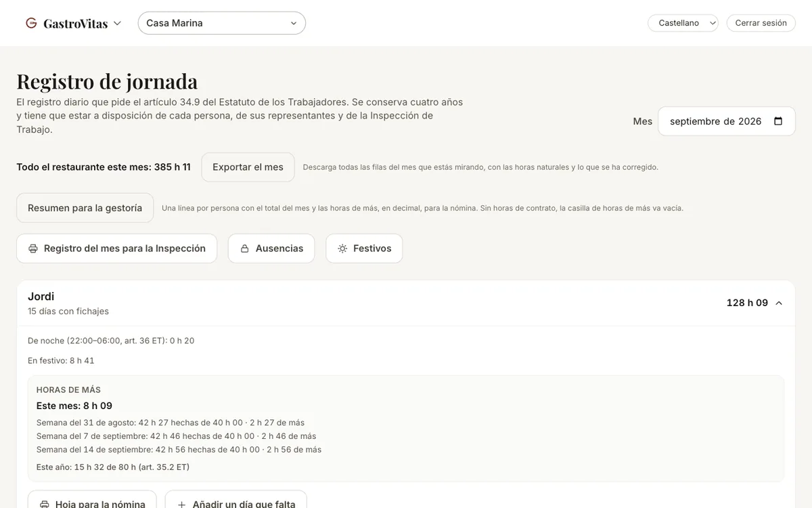Click the Registro de jornada page title
Viewport: 812px width, 508px height.
click(x=107, y=81)
